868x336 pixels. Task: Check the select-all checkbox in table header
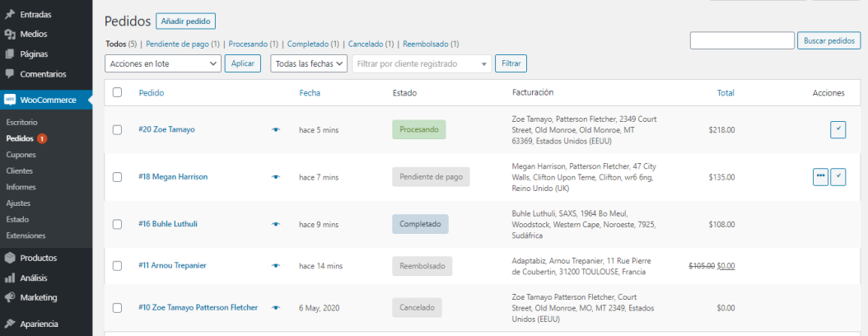117,92
